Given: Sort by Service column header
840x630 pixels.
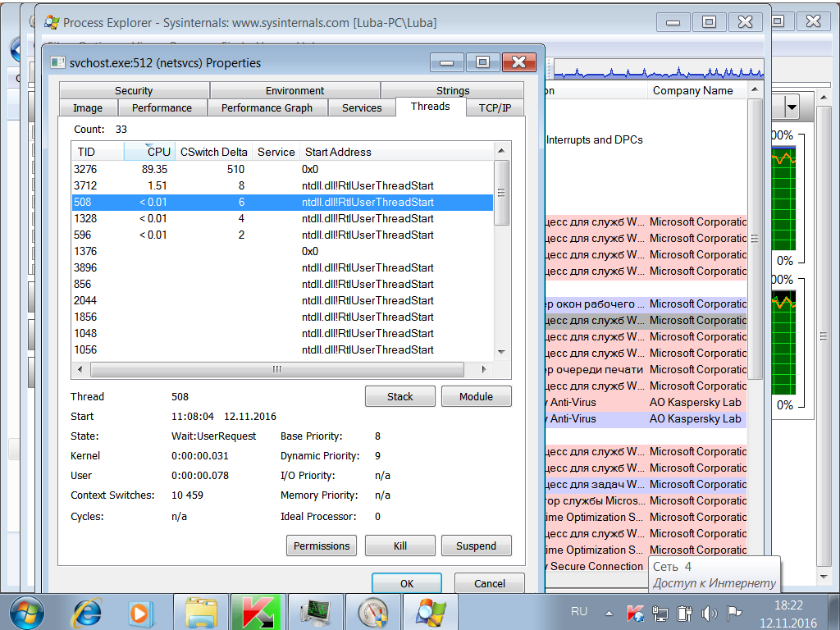Looking at the screenshot, I should coord(276,152).
